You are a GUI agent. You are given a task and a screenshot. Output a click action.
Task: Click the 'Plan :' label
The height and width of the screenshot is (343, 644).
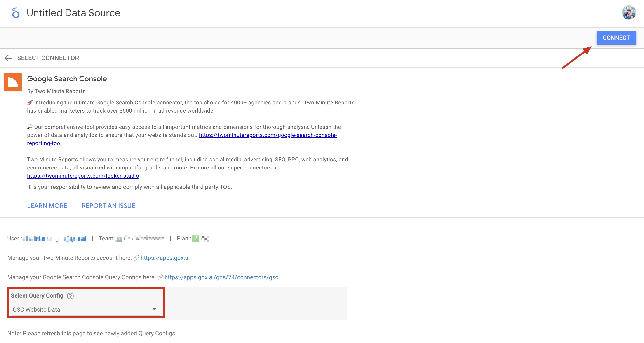pos(184,239)
